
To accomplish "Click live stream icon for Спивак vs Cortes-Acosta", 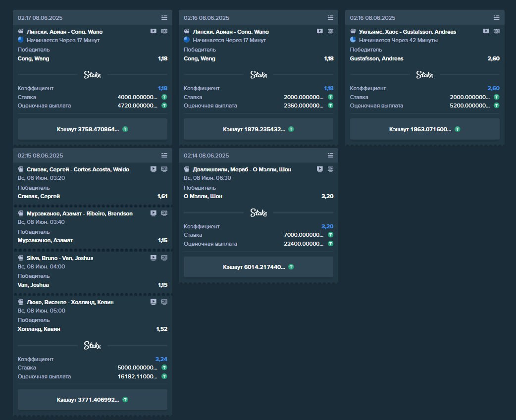I will tap(154, 169).
